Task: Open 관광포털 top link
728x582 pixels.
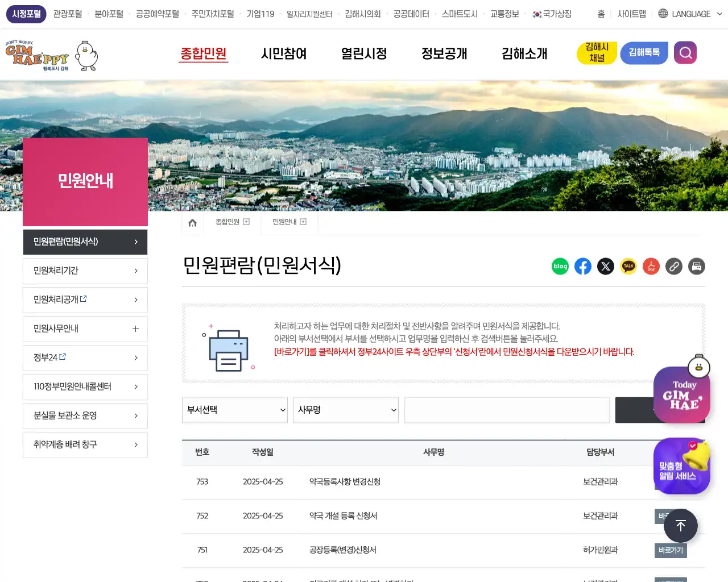Action: (x=68, y=14)
